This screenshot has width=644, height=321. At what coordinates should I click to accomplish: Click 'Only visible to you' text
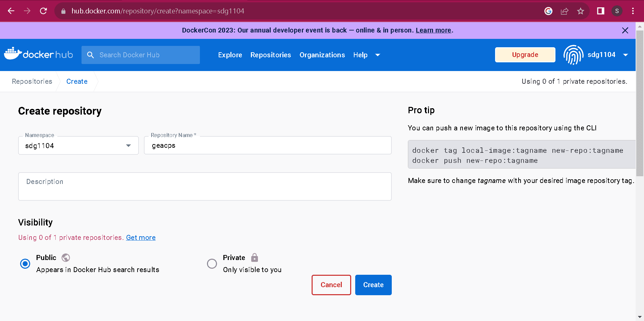252,270
